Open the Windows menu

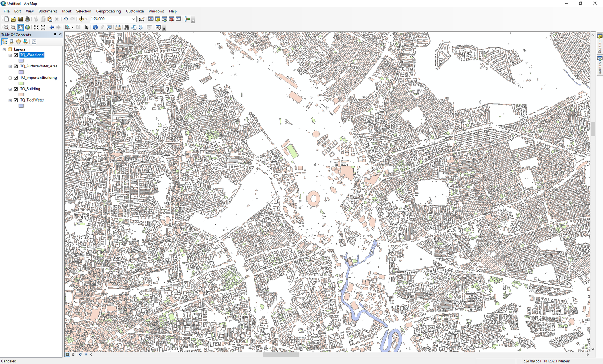(x=156, y=11)
